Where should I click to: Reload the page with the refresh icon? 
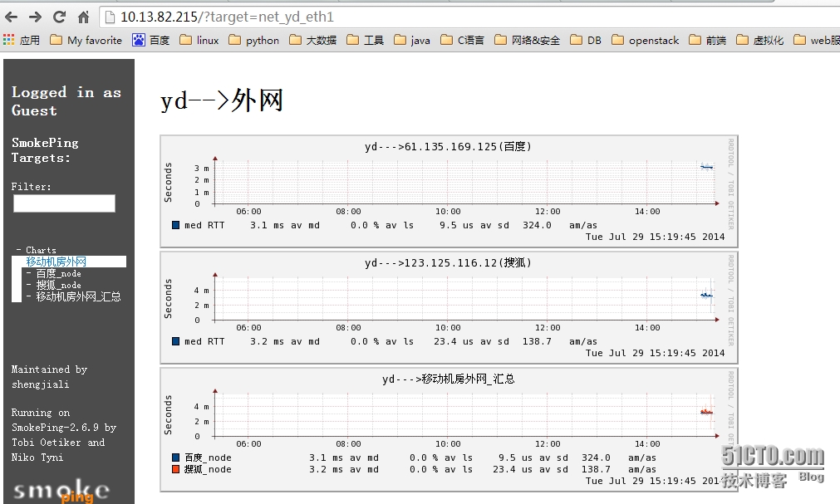pyautogui.click(x=59, y=17)
